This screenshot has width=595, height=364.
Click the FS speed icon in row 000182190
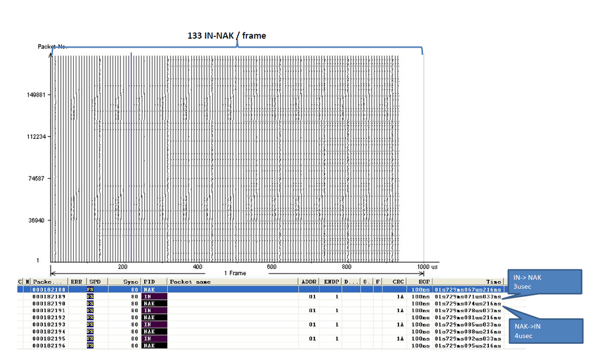pos(90,304)
